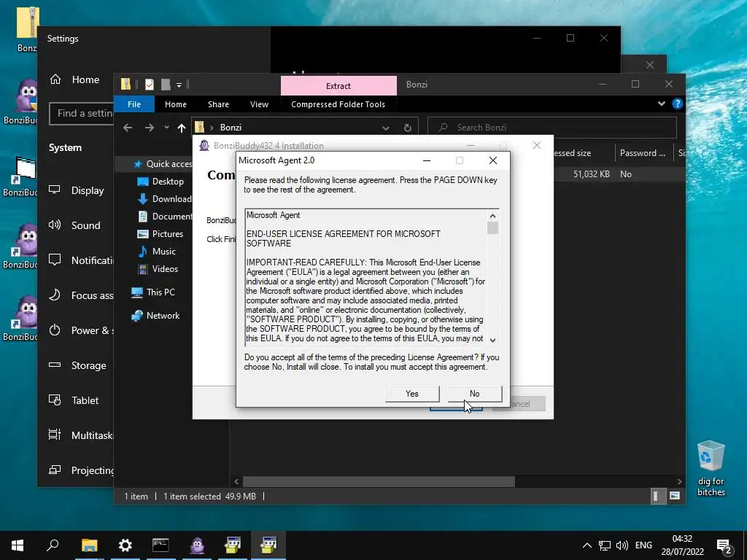The image size is (747, 560).
Task: Click the Properties quick access icon
Action: (150, 85)
